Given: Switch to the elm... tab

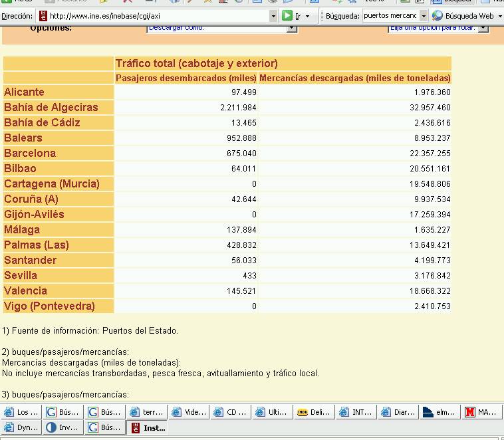Looking at the screenshot, I should point(440,412).
